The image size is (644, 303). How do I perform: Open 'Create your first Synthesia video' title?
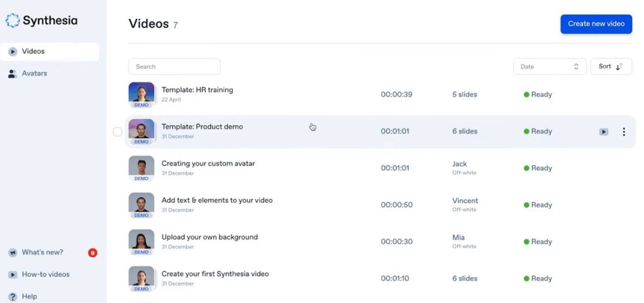coord(215,274)
